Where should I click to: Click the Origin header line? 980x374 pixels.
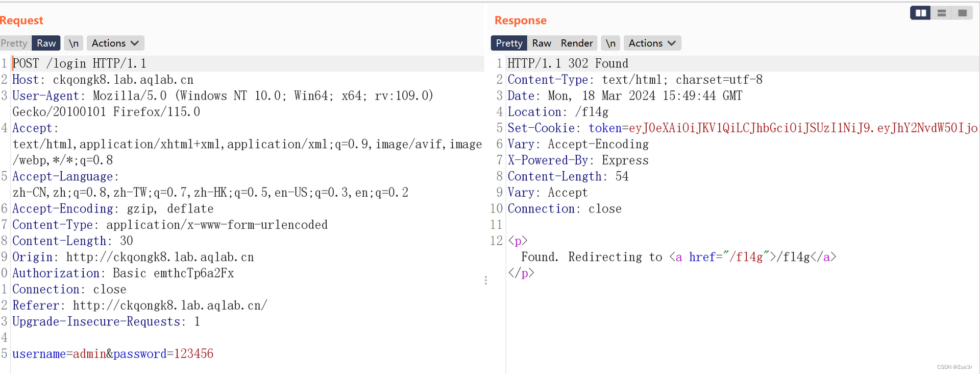click(x=133, y=257)
